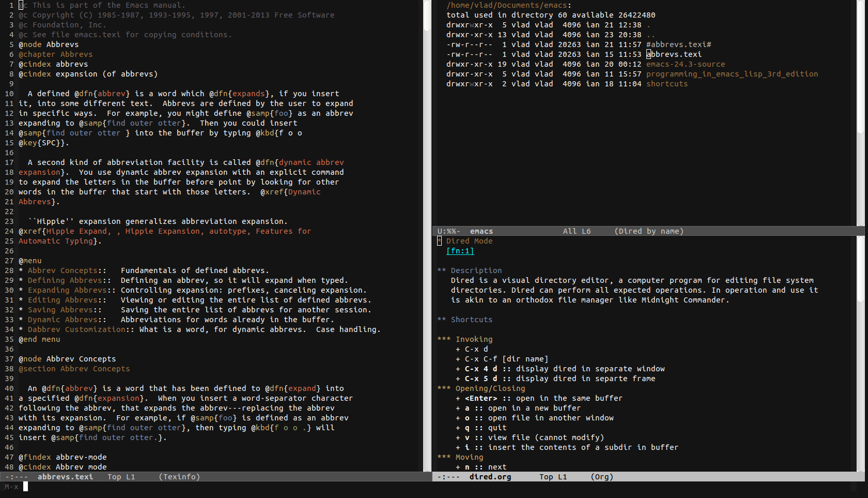The height and width of the screenshot is (498, 868).
Task: Select the Editing Abbrevs menu entry
Action: pyautogui.click(x=63, y=300)
